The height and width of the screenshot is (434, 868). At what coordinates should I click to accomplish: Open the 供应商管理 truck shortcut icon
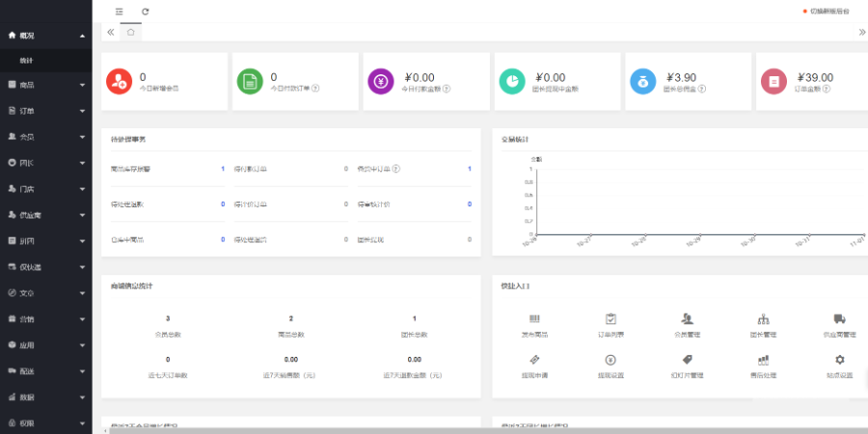click(840, 319)
